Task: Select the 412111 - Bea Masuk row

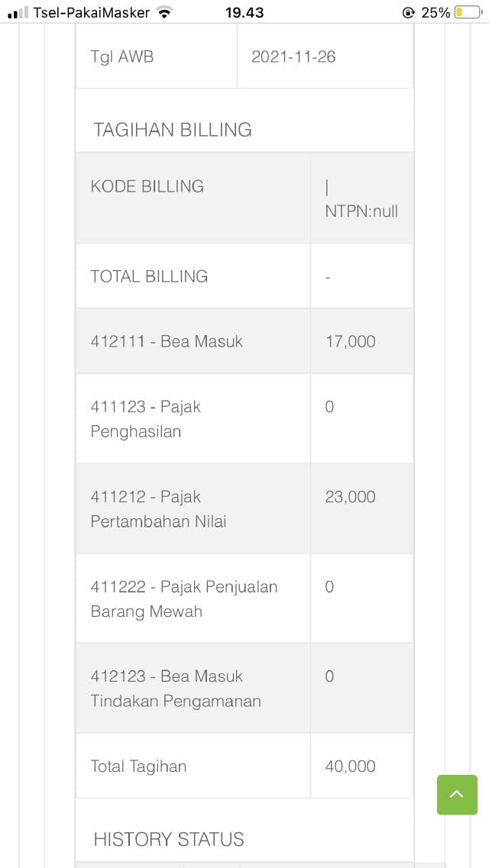Action: [167, 341]
